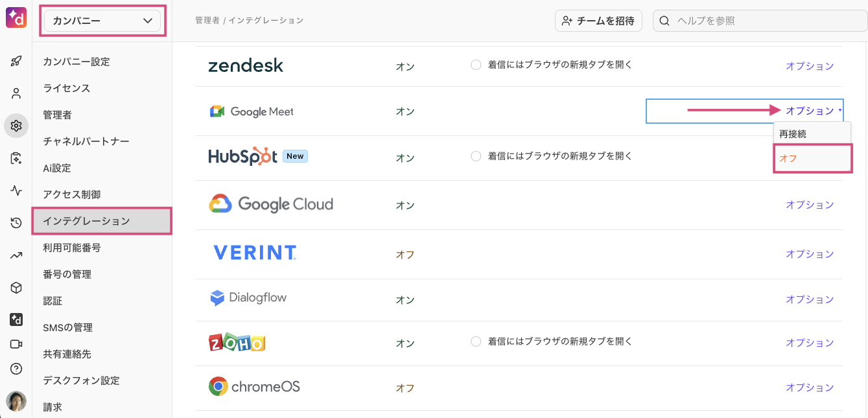Viewport: 868px width, 418px height.
Task: Click the analytics trend arrow icon
Action: [x=16, y=255]
